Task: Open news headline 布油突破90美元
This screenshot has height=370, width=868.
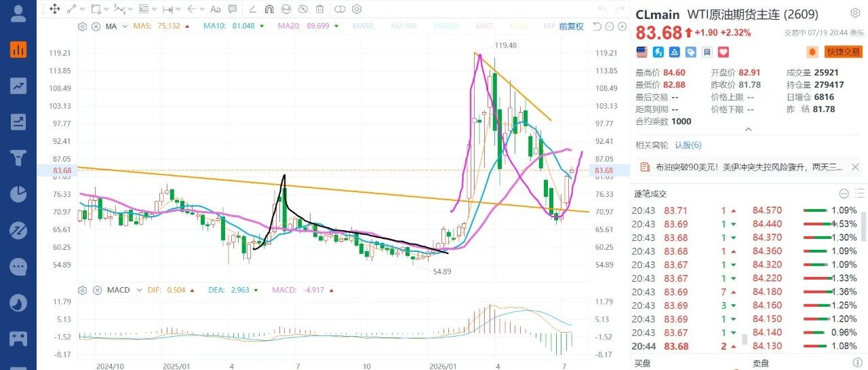Action: coord(749,167)
